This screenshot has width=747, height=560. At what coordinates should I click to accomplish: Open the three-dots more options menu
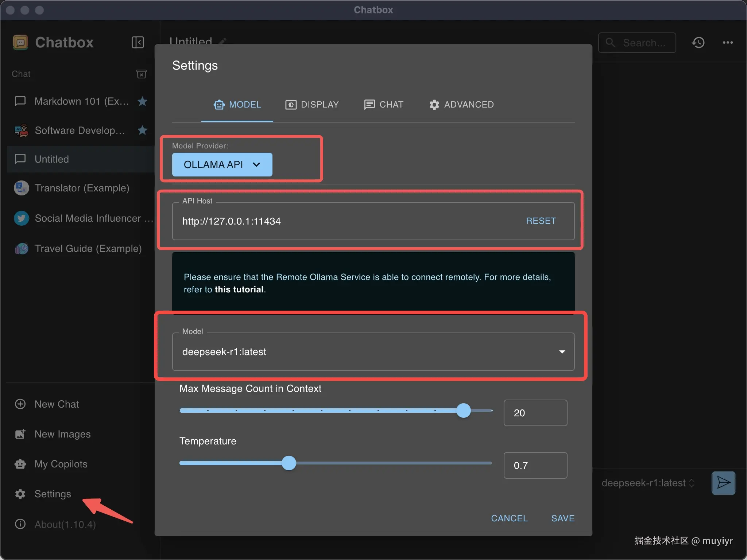tap(728, 43)
